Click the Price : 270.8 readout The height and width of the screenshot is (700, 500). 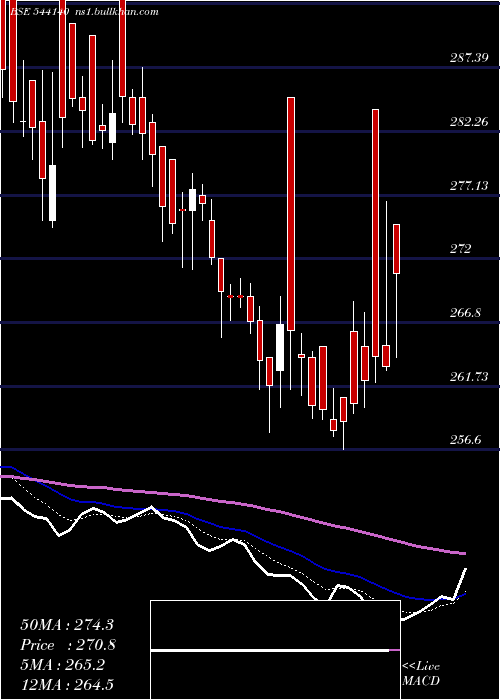(68, 645)
